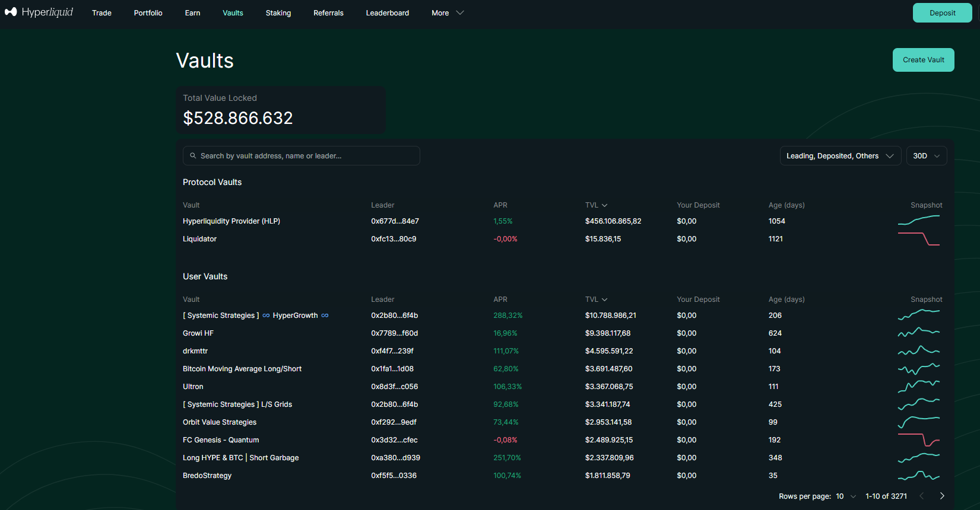Image resolution: width=980 pixels, height=510 pixels.
Task: Click leader address 0xf5f5...0336
Action: (394, 476)
